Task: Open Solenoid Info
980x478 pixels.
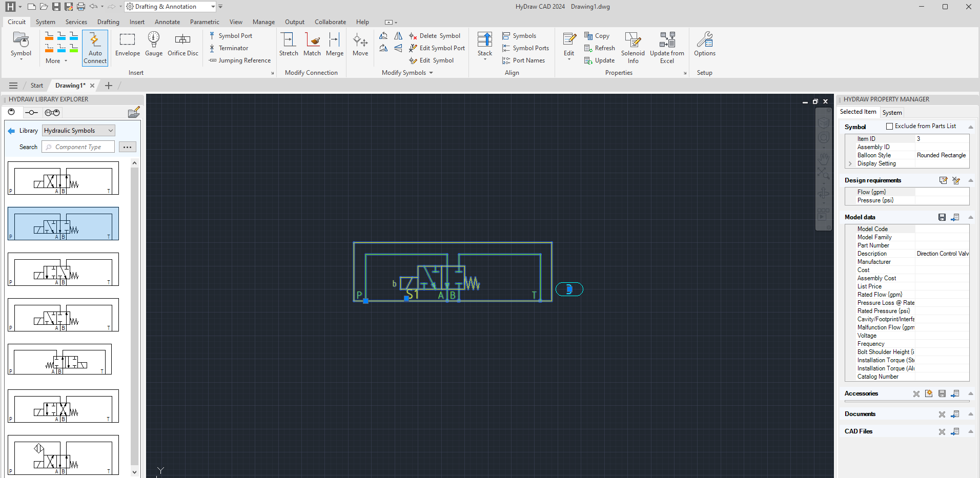Action: pos(632,47)
